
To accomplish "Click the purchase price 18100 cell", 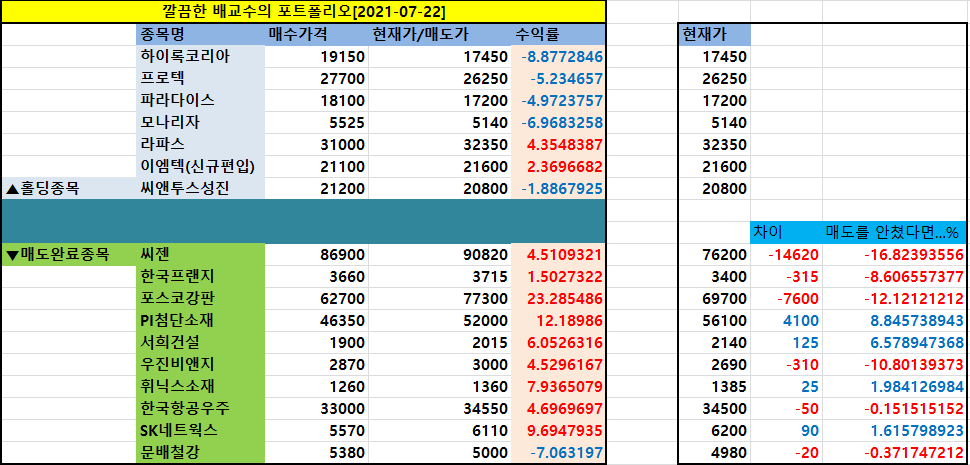I will pos(317,100).
